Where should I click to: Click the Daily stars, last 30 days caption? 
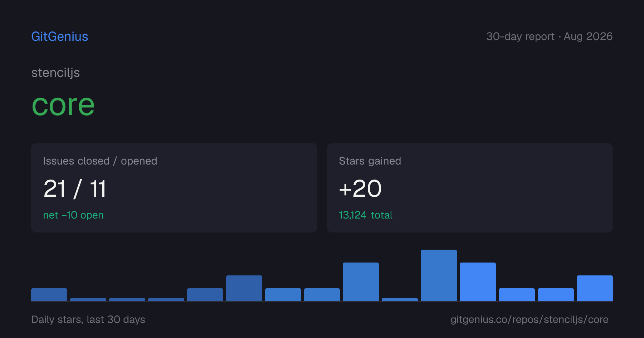(88, 319)
